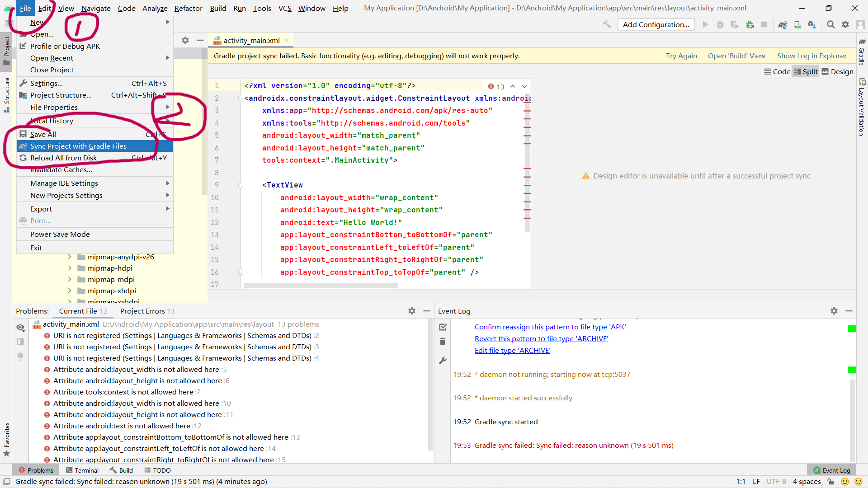Switch editor to Design view mode

pyautogui.click(x=837, y=71)
